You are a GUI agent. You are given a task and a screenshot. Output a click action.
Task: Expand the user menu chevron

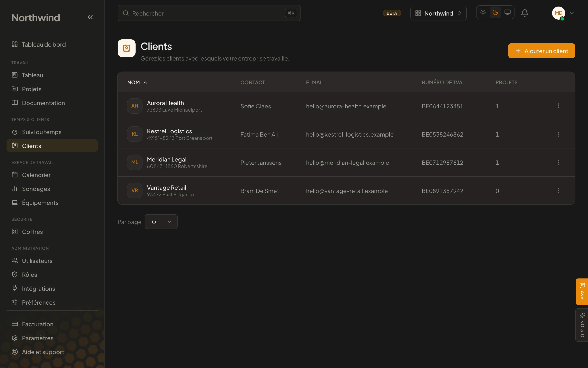[571, 13]
